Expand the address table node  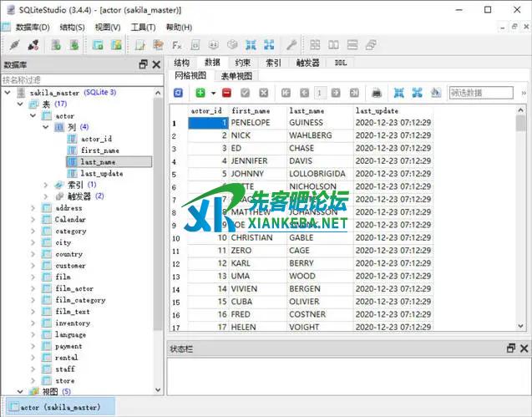coord(35,208)
